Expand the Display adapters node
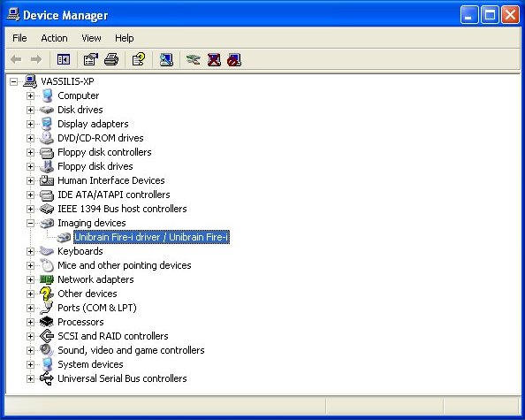The image size is (525, 420). click(30, 124)
